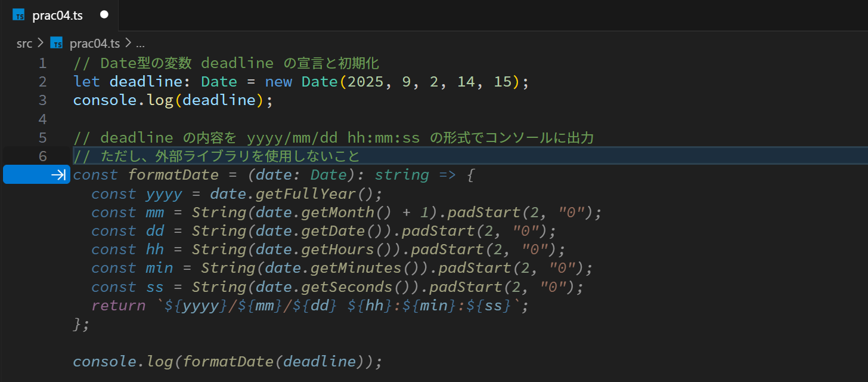Click line number 6 in the gutter

(x=42, y=156)
